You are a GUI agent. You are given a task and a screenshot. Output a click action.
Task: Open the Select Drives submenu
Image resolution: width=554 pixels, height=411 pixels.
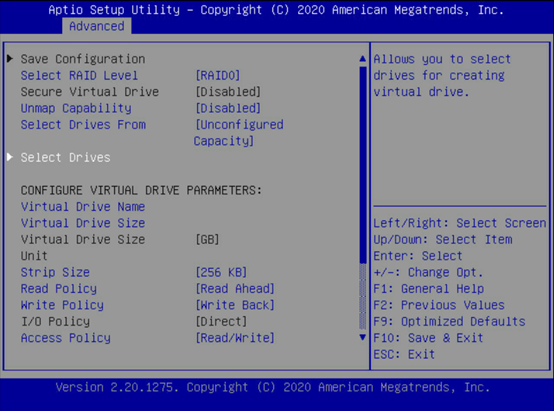coord(65,158)
